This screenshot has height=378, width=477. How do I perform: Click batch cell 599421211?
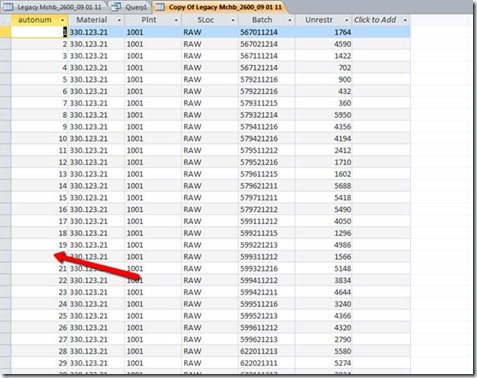267,292
